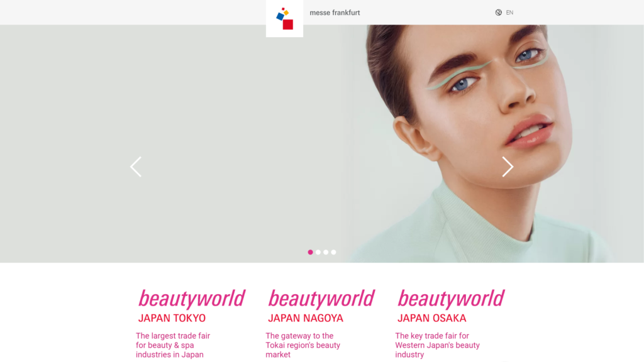
Task: Open the messe frankfurt text link
Action: coord(335,13)
